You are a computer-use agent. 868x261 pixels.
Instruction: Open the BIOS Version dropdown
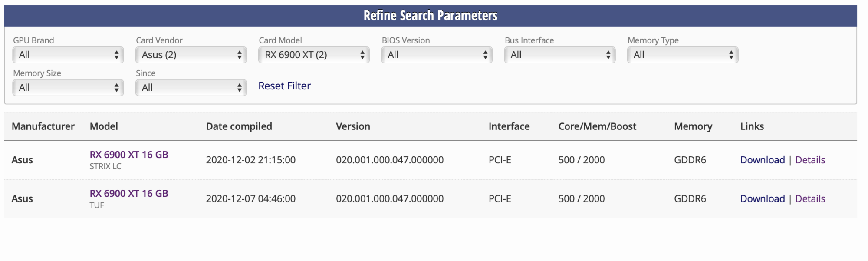(x=437, y=55)
